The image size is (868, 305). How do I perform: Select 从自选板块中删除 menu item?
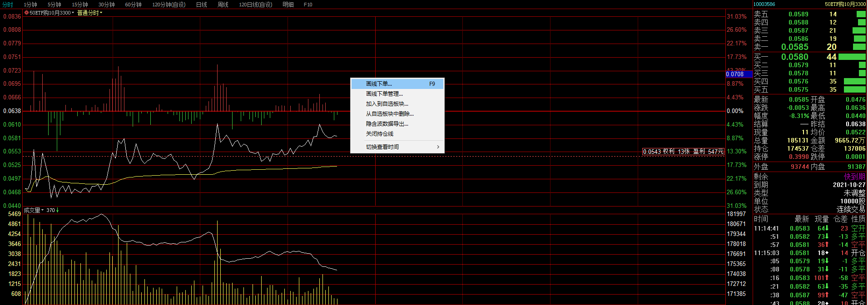pyautogui.click(x=390, y=114)
